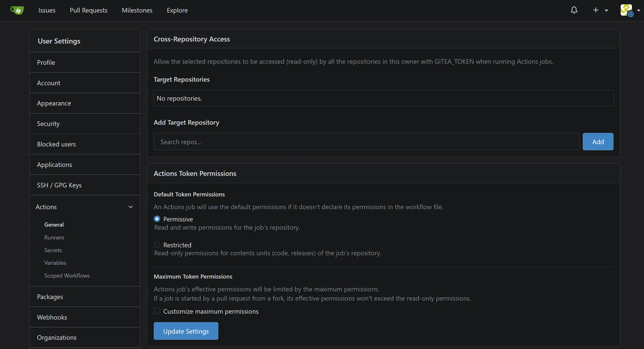644x349 pixels.
Task: Open Webhooks settings page
Action: (85, 317)
